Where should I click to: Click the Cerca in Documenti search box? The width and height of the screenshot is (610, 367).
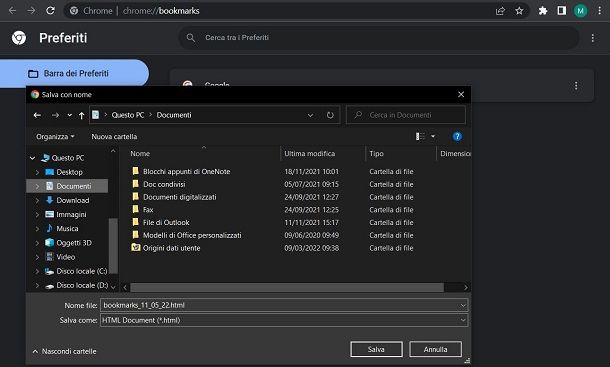pyautogui.click(x=406, y=115)
